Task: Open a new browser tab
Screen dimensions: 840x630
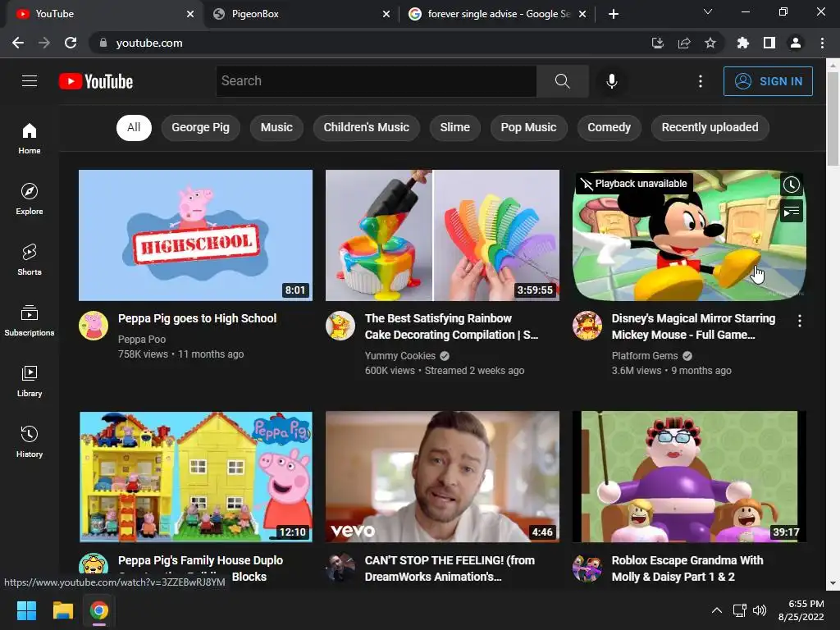Action: tap(614, 14)
